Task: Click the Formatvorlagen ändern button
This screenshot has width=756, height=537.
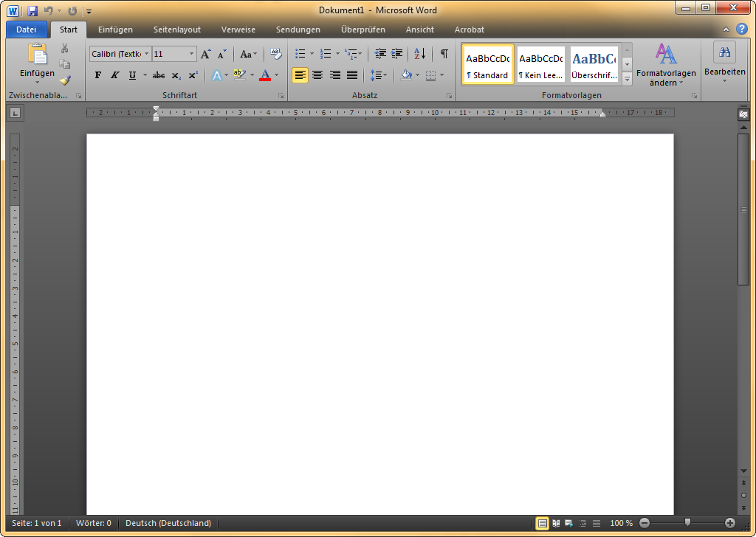Action: [x=666, y=65]
